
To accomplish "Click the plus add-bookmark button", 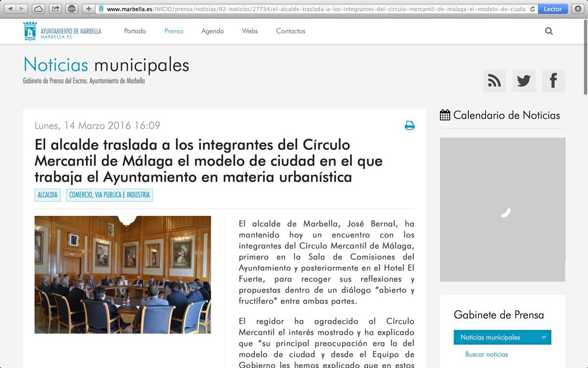I will click(89, 9).
